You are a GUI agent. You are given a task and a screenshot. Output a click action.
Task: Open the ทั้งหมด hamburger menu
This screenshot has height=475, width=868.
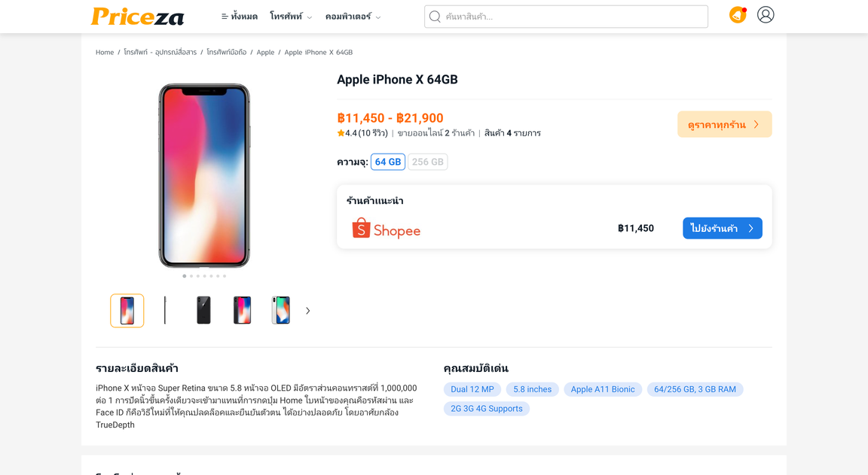[x=239, y=17]
